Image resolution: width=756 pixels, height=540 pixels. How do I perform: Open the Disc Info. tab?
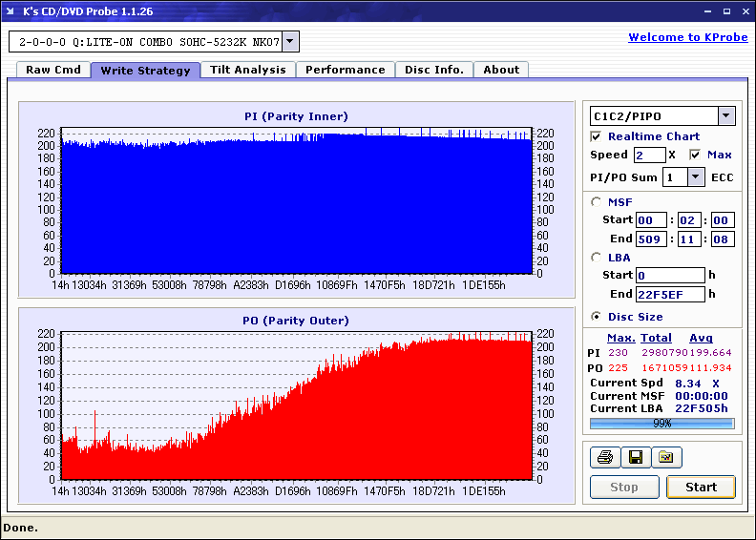click(x=433, y=70)
